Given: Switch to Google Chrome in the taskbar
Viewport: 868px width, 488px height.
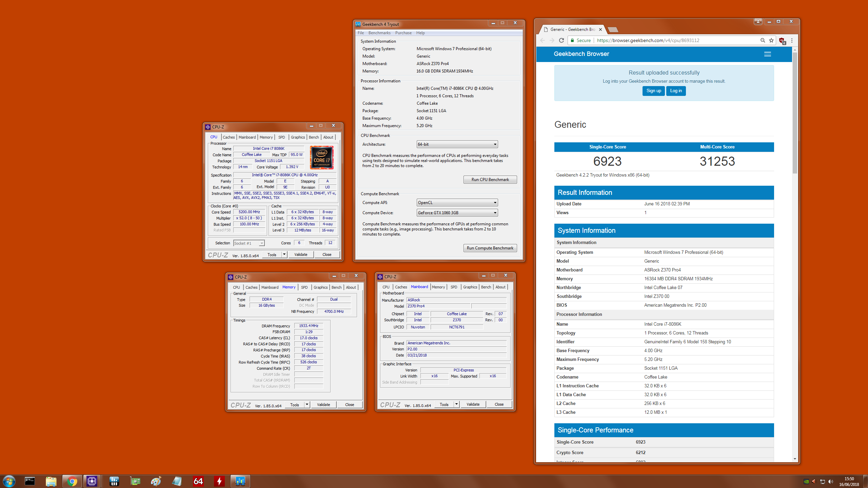Looking at the screenshot, I should point(72,481).
